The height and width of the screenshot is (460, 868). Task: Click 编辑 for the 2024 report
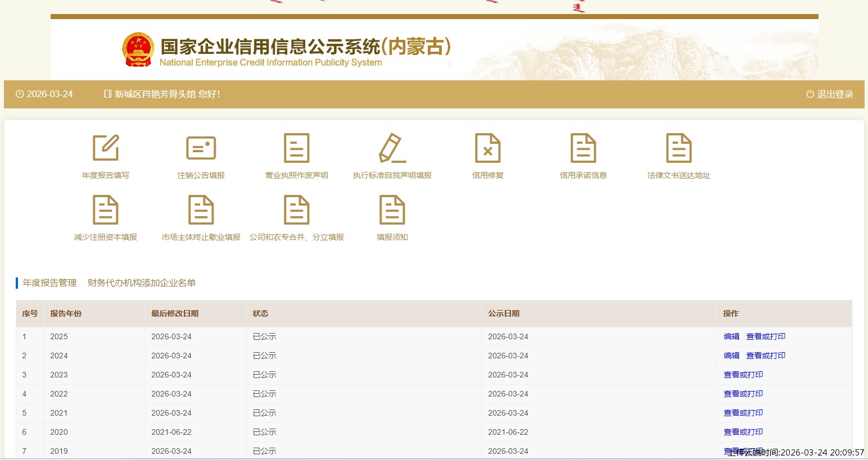[x=731, y=356]
